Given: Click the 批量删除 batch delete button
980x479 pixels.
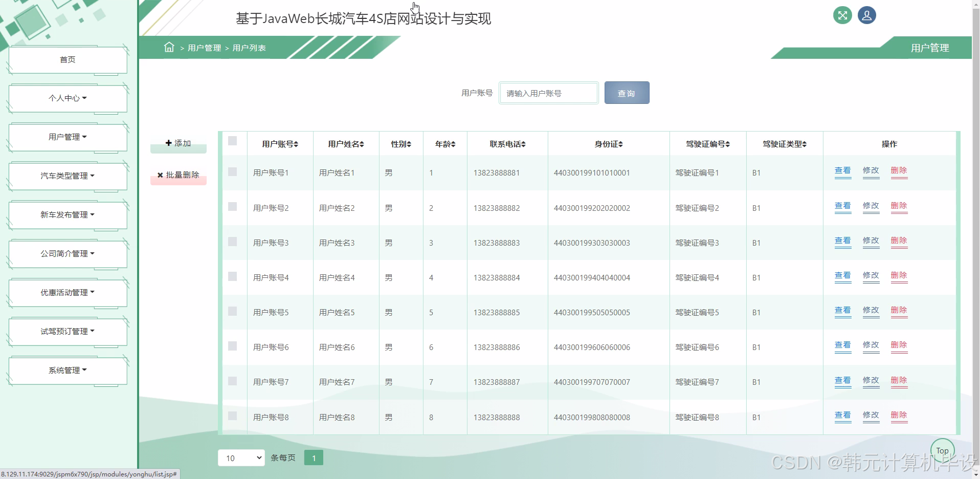Looking at the screenshot, I should tap(179, 175).
